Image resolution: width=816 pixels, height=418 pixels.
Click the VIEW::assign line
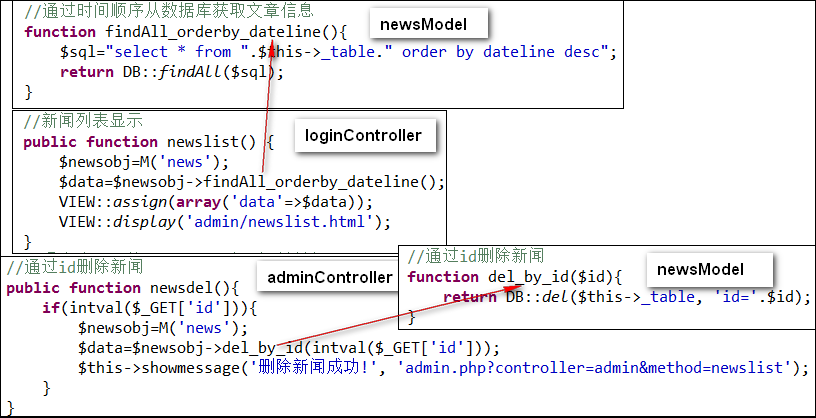point(216,201)
